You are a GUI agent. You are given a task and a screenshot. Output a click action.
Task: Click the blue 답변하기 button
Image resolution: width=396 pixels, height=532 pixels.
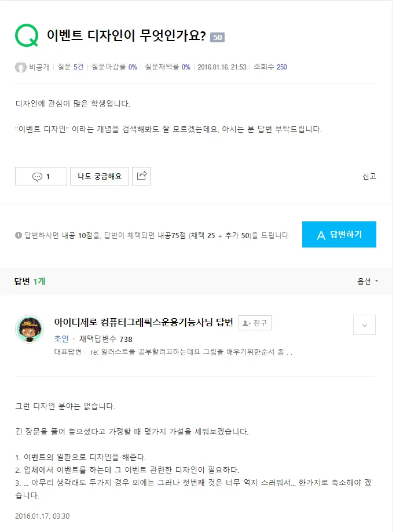click(339, 234)
